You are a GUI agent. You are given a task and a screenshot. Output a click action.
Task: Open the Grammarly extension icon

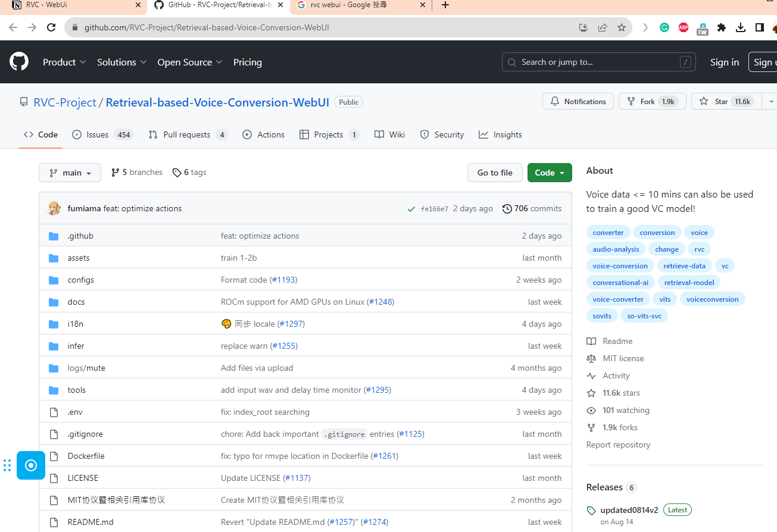[x=664, y=27]
